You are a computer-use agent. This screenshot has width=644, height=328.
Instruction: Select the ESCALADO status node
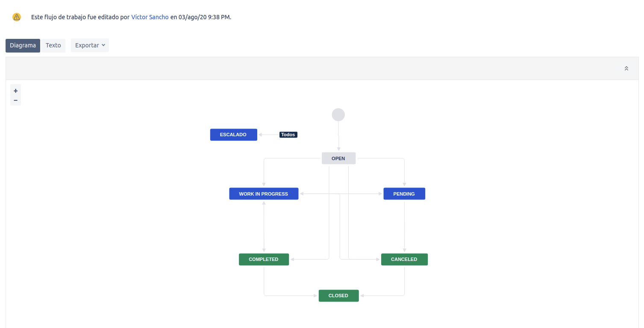click(x=234, y=135)
